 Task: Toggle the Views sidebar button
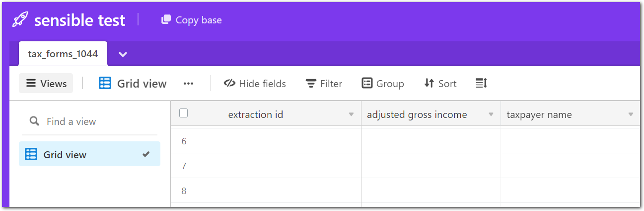click(46, 84)
